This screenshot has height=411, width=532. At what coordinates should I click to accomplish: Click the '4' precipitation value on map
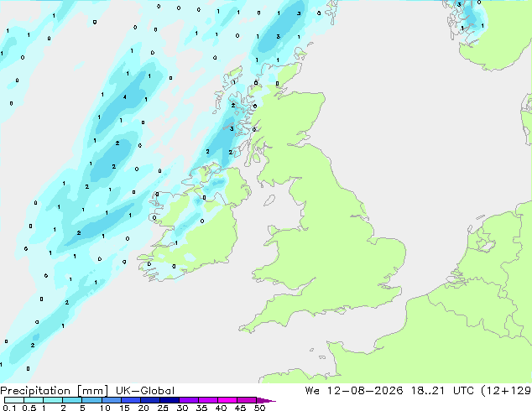pos(125,97)
